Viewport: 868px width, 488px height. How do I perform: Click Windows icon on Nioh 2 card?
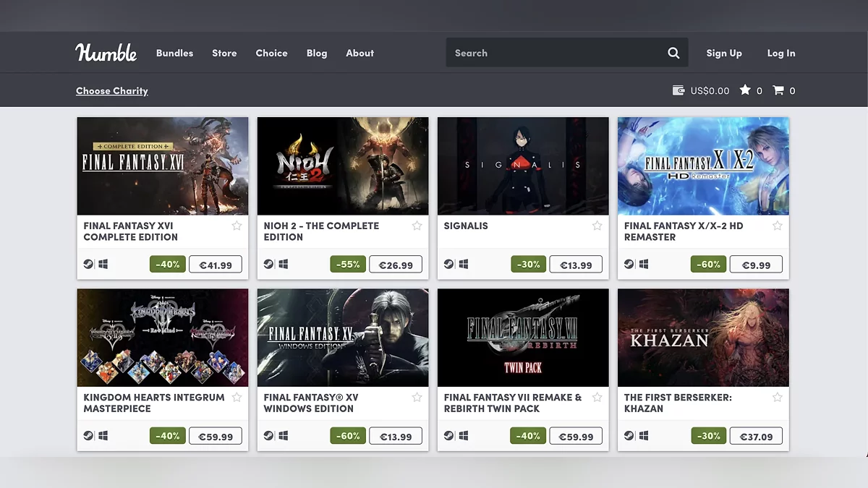tap(284, 265)
